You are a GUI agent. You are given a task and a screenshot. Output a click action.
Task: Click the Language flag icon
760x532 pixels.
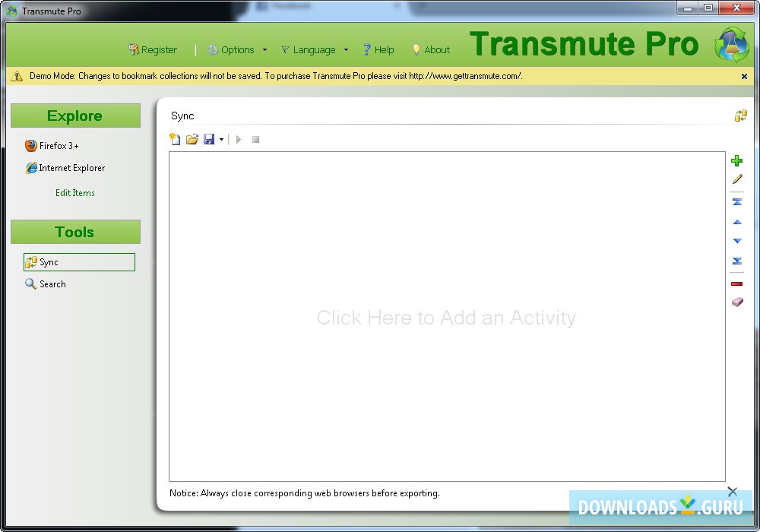tap(286, 49)
